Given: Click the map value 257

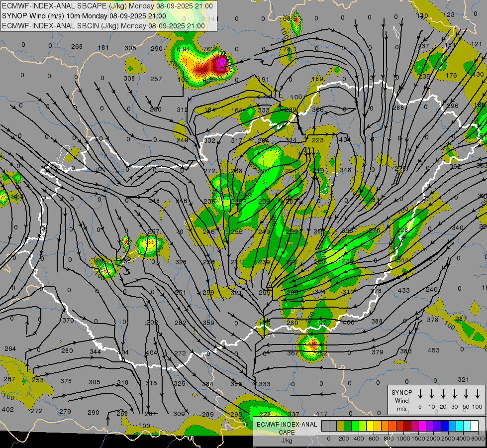Looking at the screenshot, I should [x=156, y=79].
